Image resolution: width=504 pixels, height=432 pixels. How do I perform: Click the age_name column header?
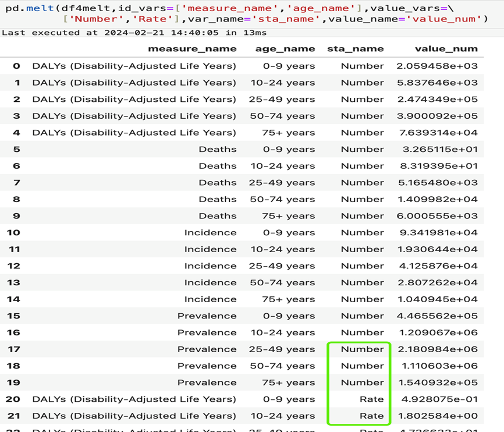tap(285, 49)
